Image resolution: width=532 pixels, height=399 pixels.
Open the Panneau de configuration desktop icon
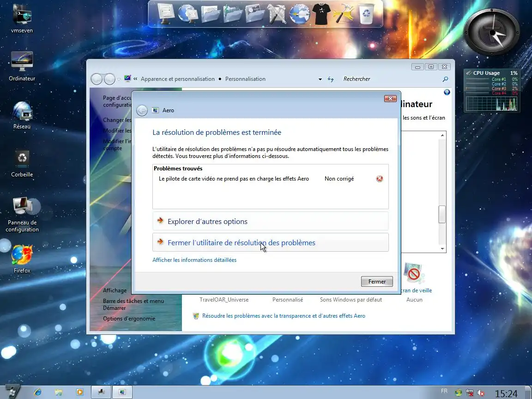[22, 214]
